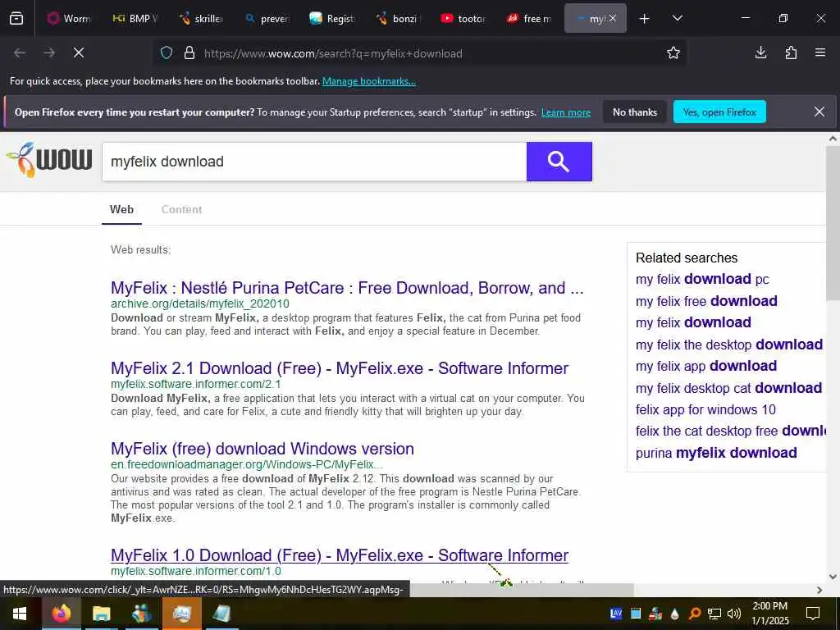Click the en.freedownloadmanager.org URL text
The width and height of the screenshot is (840, 630).
tap(246, 464)
